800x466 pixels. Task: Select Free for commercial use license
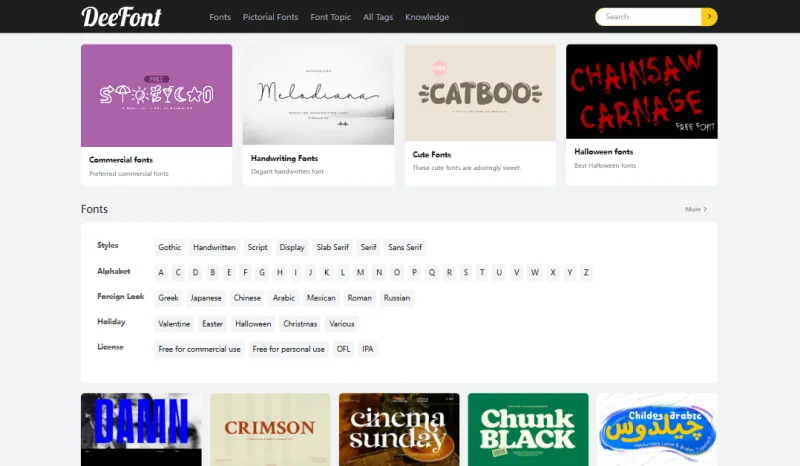199,349
